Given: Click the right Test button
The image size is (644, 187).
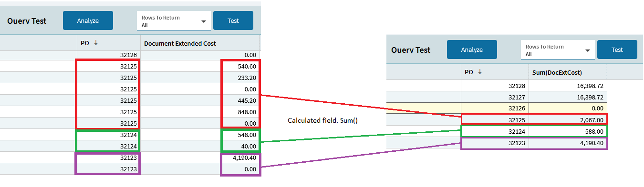Looking at the screenshot, I should (x=617, y=49).
